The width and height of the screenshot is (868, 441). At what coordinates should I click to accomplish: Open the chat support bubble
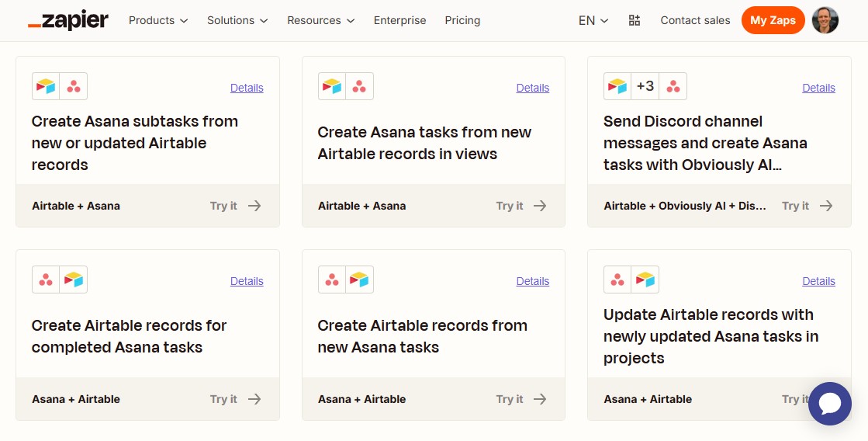click(830, 403)
